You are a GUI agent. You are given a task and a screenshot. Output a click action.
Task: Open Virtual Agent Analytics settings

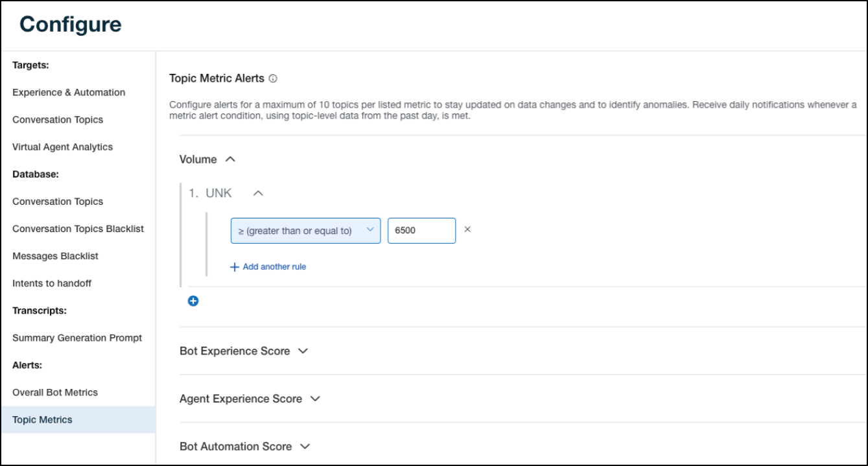tap(62, 147)
